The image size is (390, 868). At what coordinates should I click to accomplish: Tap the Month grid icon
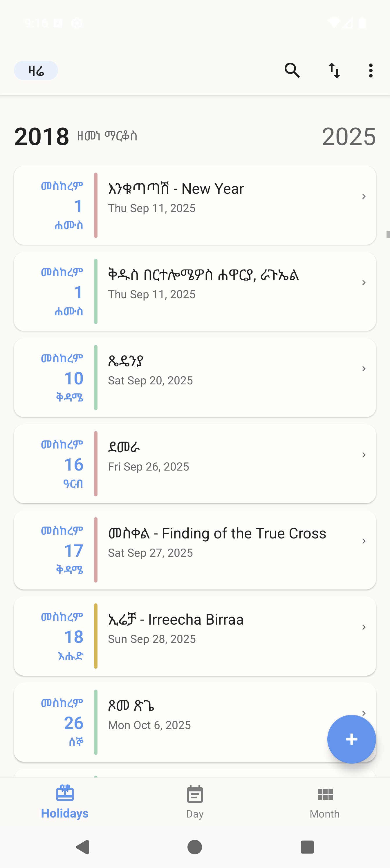click(x=325, y=794)
